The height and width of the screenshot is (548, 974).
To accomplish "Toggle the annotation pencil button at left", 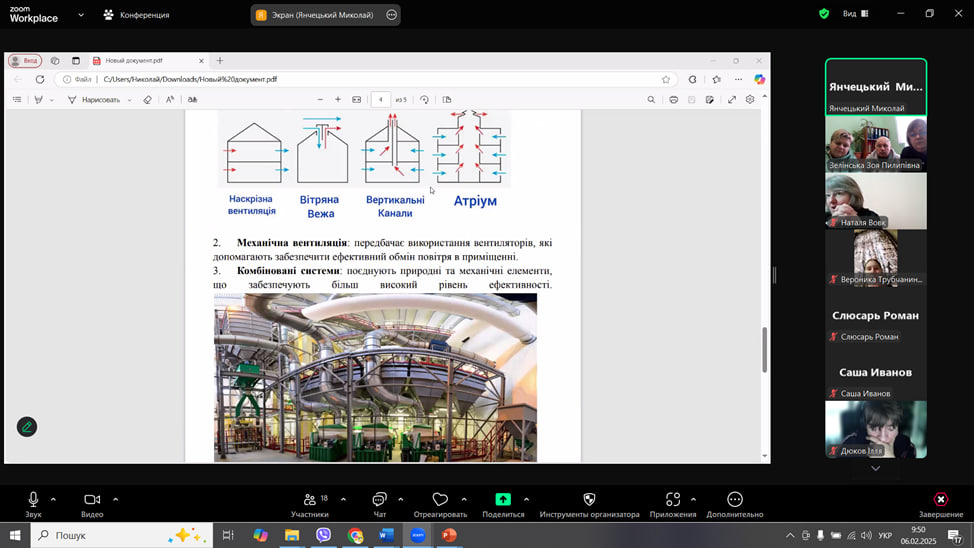I will (x=27, y=427).
